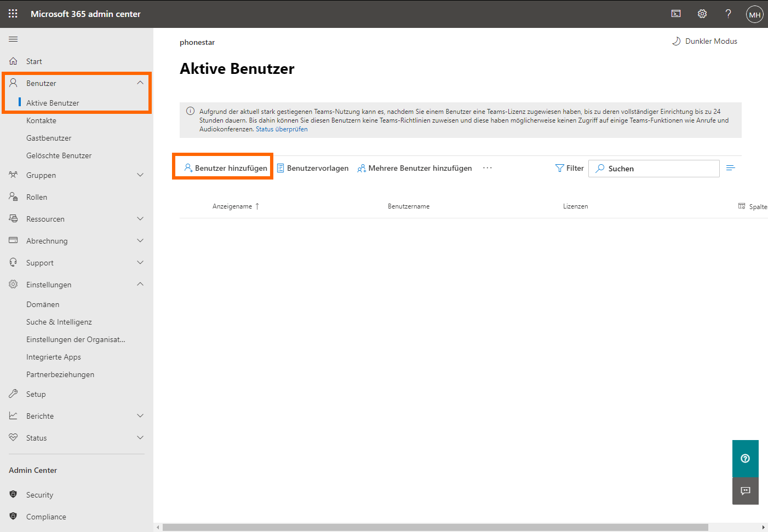Click the Support headset icon
This screenshot has width=768, height=532.
pyautogui.click(x=13, y=262)
